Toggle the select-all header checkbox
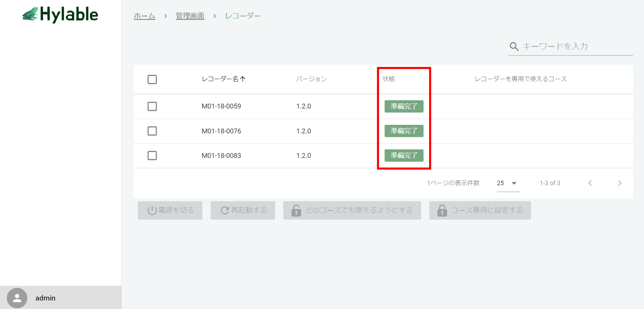644x309 pixels. (x=152, y=79)
